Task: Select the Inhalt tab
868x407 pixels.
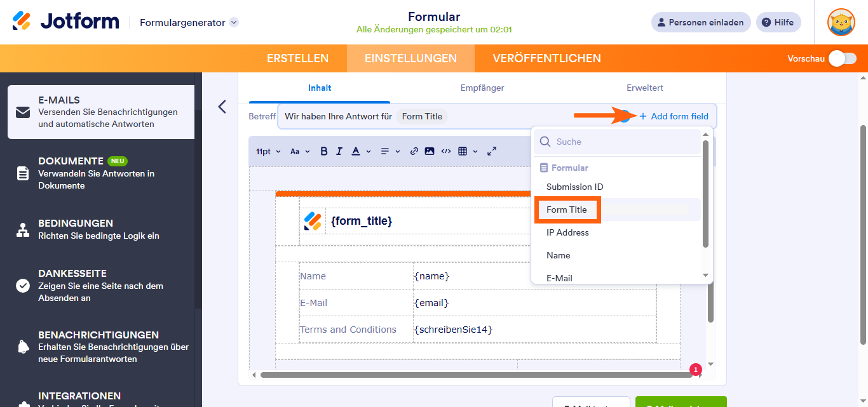Action: 320,88
